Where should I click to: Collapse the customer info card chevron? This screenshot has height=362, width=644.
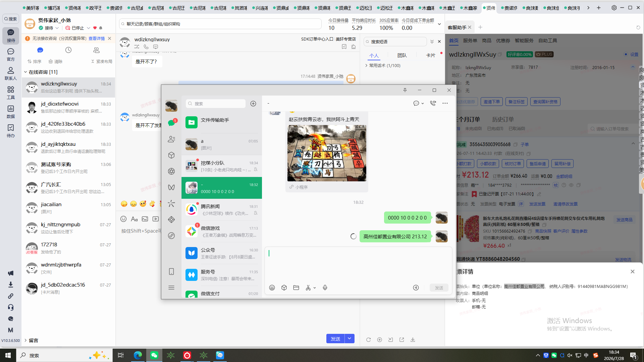tap(633, 67)
